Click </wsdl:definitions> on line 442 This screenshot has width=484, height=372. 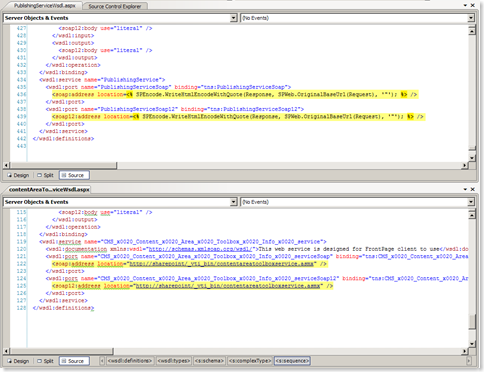(x=63, y=138)
